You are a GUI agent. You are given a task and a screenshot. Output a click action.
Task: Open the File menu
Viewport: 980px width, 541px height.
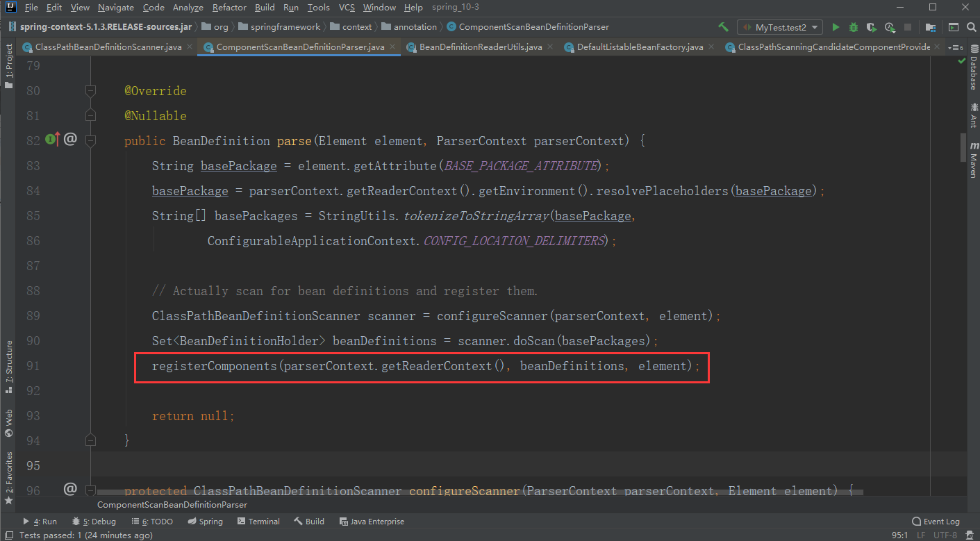click(x=31, y=8)
